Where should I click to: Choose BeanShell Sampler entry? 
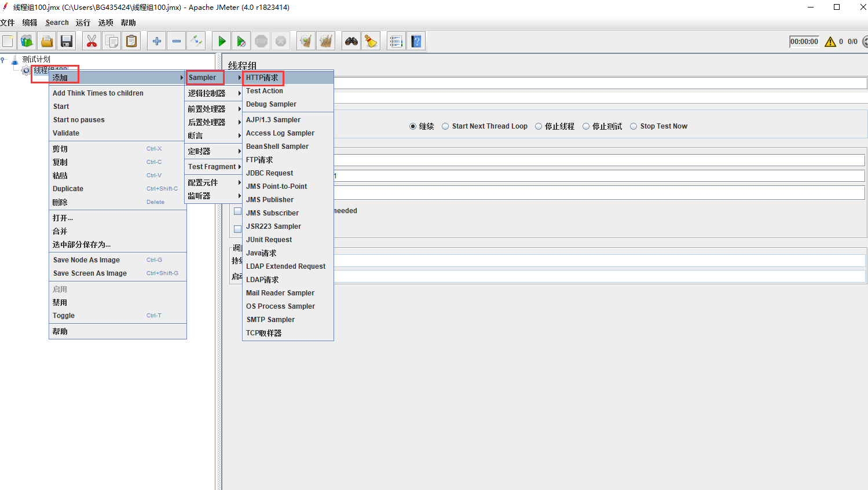tap(288, 147)
